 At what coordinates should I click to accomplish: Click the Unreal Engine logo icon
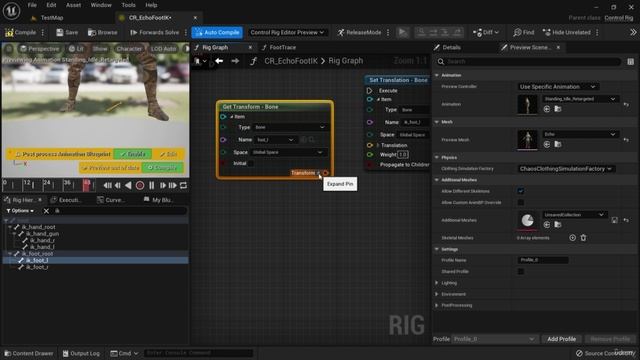point(11,11)
